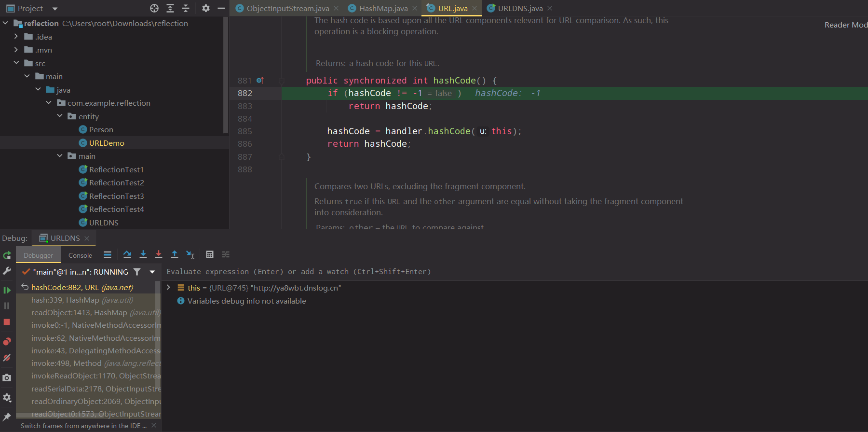This screenshot has width=868, height=432.
Task: Click Collapse All in Project panel
Action: pyautogui.click(x=186, y=8)
